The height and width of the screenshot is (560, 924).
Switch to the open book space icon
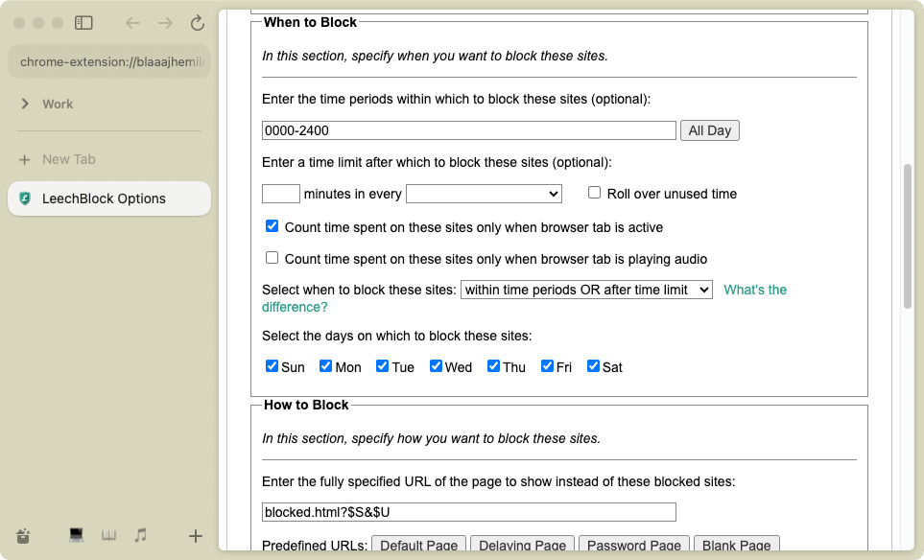[x=108, y=535]
